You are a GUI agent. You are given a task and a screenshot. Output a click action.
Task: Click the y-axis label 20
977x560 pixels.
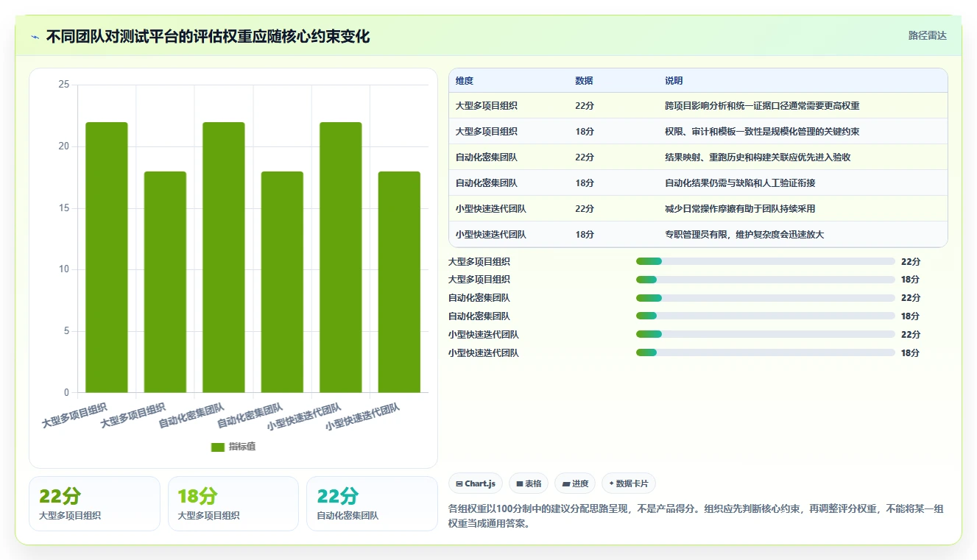click(63, 146)
